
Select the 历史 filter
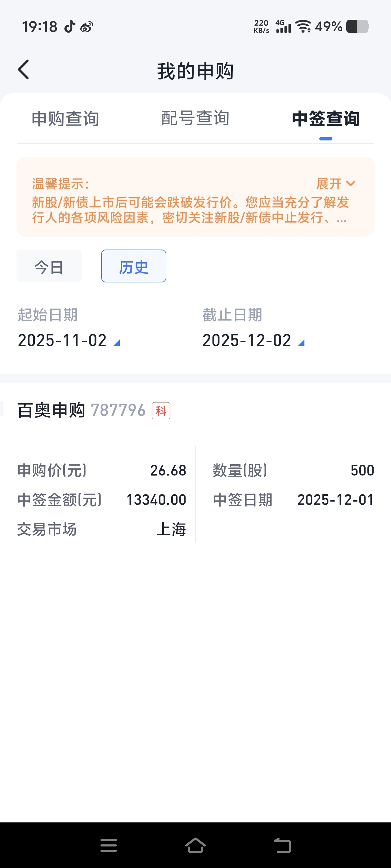pos(134,266)
